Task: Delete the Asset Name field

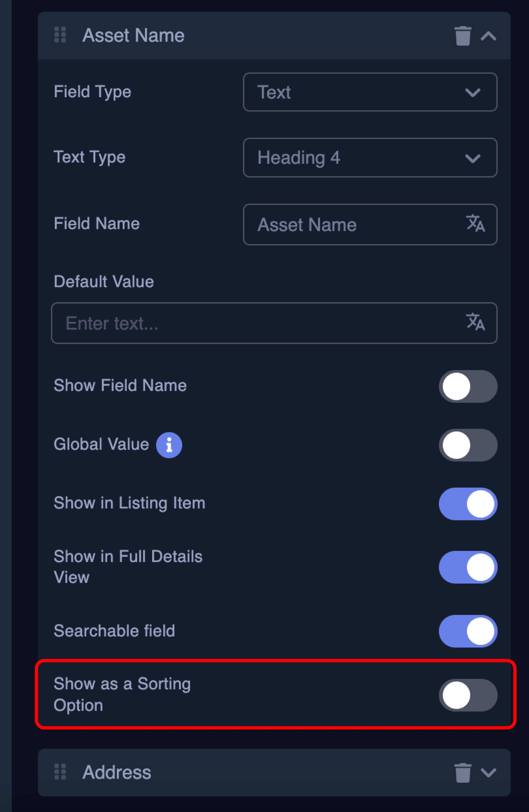Action: point(462,36)
